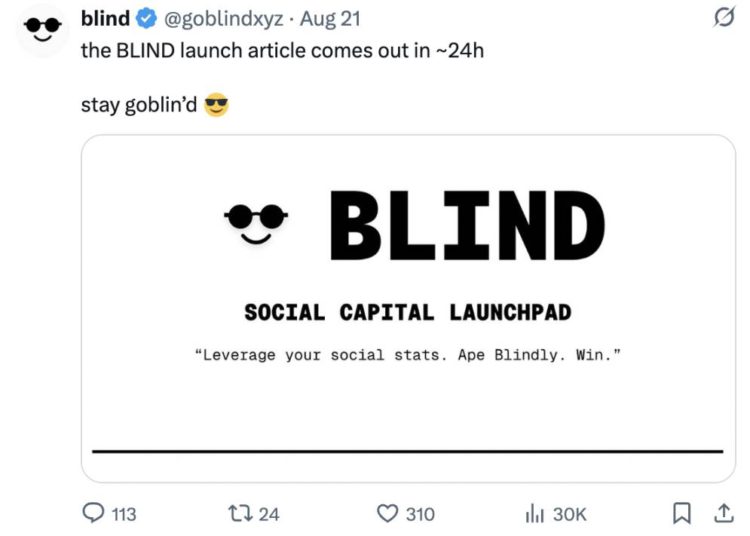Like the tweet with the heart icon
This screenshot has height=536, width=750.
(388, 514)
